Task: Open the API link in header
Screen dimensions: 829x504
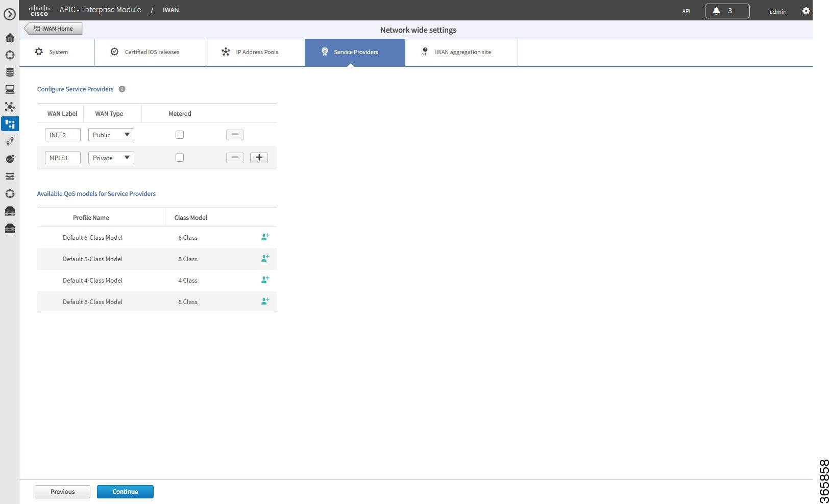Action: tap(686, 11)
